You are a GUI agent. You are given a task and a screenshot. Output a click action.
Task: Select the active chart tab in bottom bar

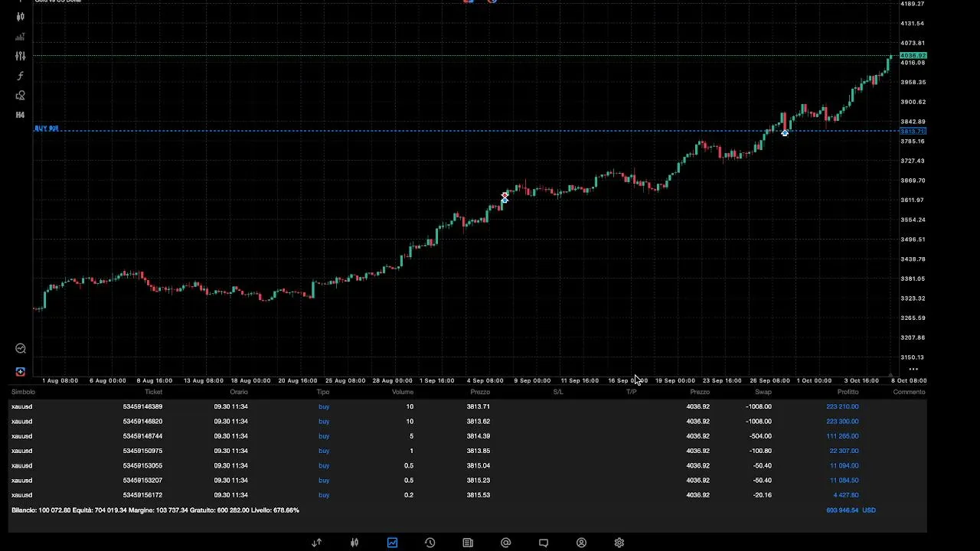pyautogui.click(x=392, y=543)
